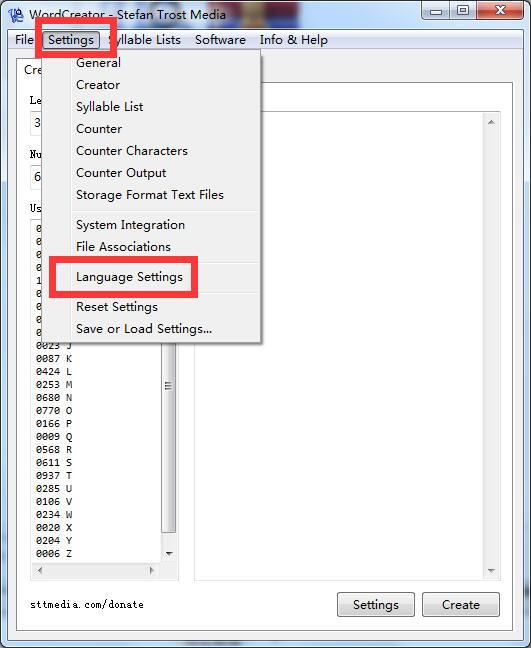Select the row 0285 U
This screenshot has height=648, width=531.
click(54, 489)
